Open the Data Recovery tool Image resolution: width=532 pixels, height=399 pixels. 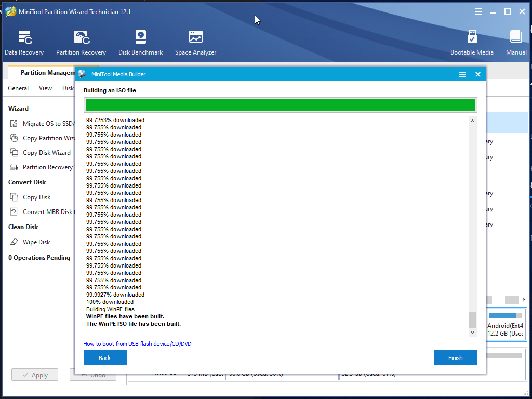[x=24, y=43]
